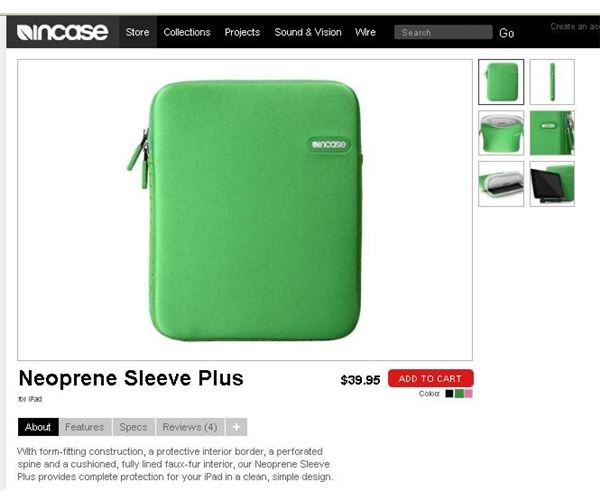Choose the green color swatch

tap(459, 394)
